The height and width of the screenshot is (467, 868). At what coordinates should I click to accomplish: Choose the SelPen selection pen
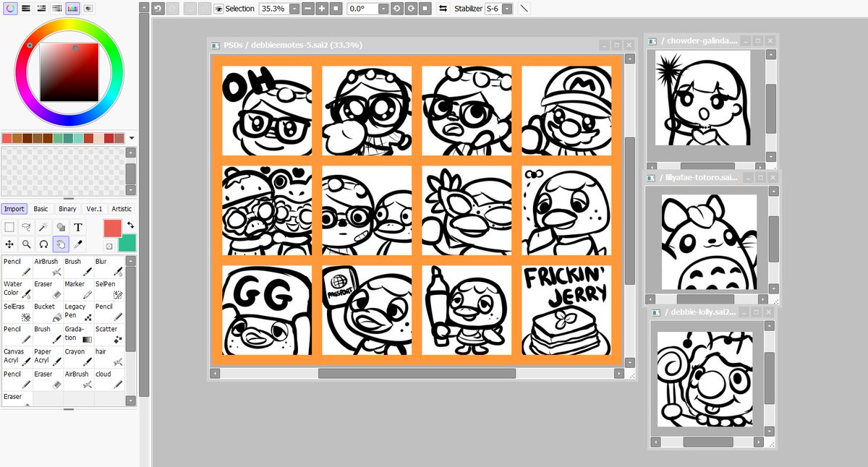(109, 289)
